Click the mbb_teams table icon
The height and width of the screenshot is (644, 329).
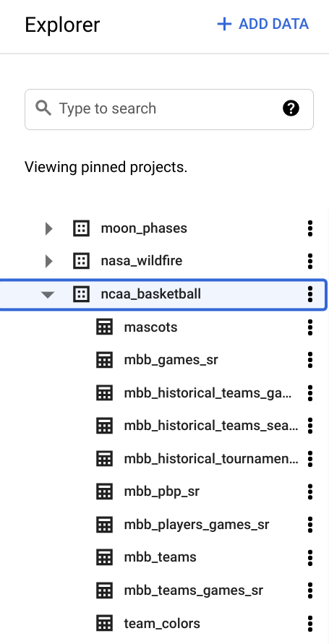[x=104, y=557]
